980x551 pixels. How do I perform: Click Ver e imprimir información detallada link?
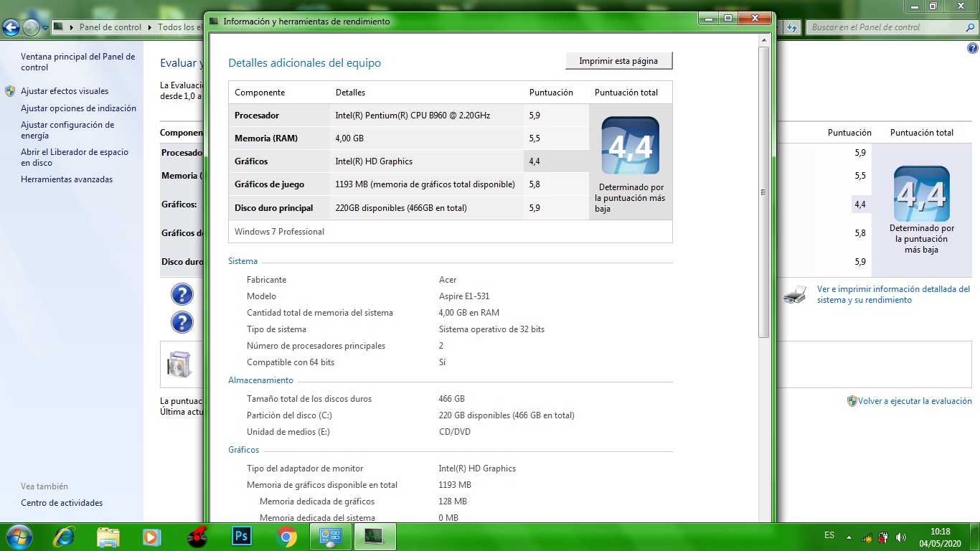click(x=893, y=294)
